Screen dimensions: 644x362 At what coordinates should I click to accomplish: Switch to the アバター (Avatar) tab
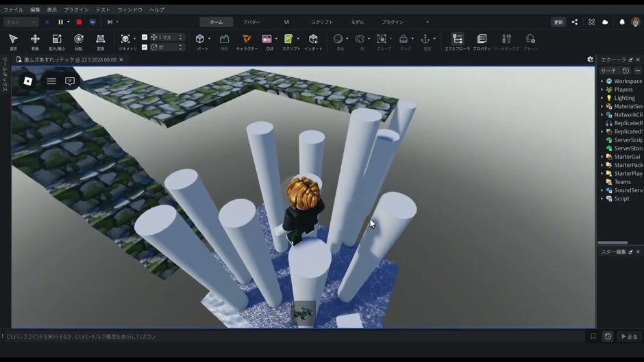[251, 22]
